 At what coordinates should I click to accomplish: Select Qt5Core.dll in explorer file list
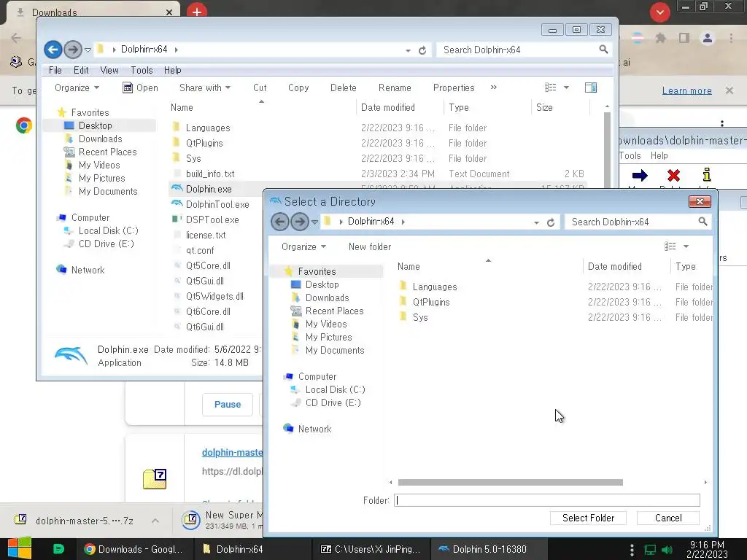208,265
